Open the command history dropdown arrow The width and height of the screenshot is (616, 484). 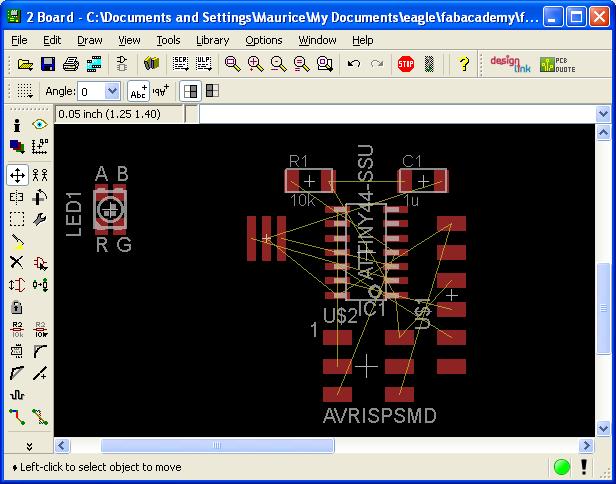pos(603,114)
